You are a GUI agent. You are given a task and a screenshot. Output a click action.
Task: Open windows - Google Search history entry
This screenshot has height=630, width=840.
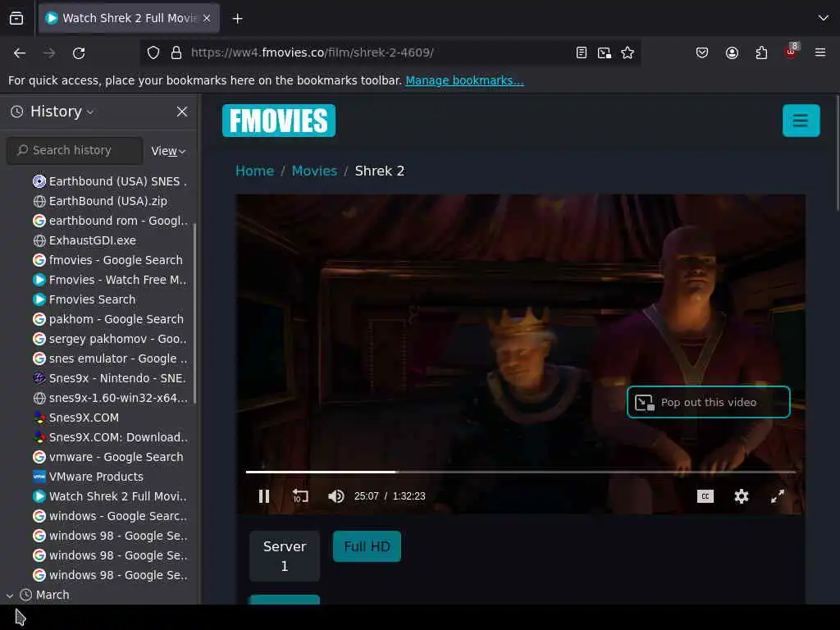point(110,516)
